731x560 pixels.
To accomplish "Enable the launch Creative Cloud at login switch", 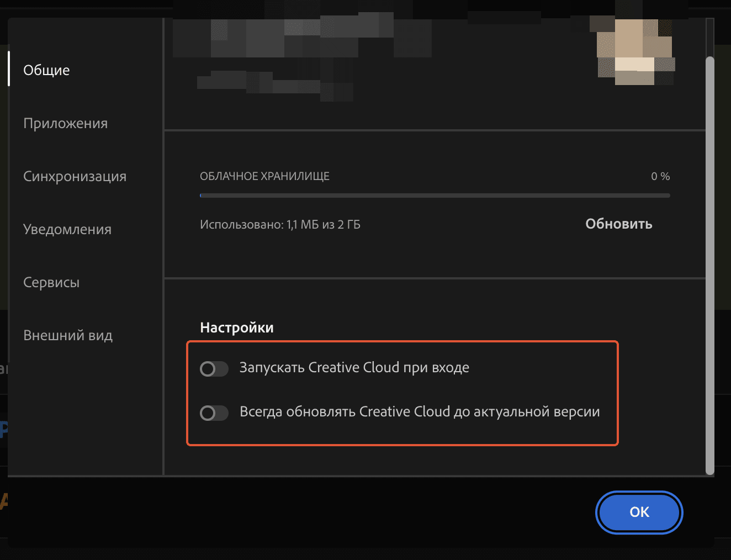I will coord(214,368).
